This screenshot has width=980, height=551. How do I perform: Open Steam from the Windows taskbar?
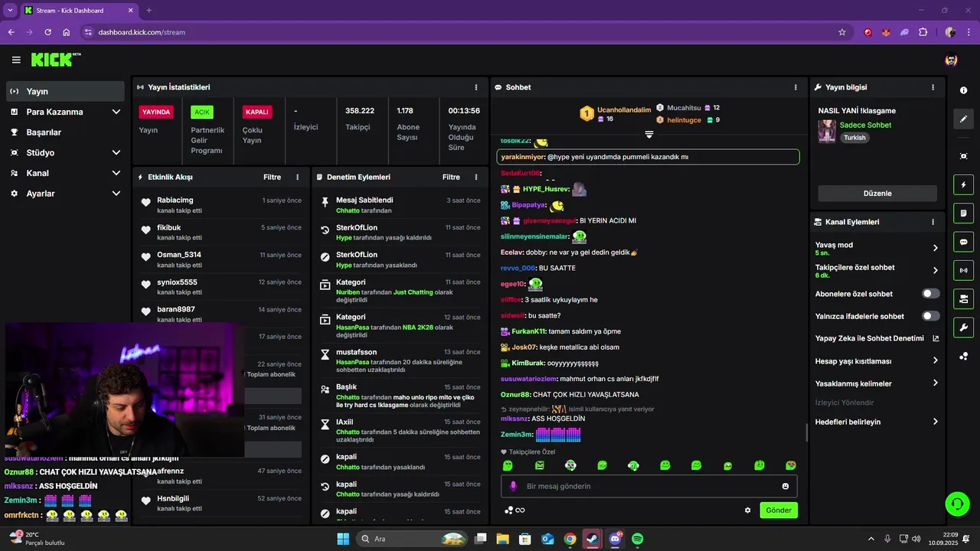pyautogui.click(x=593, y=539)
